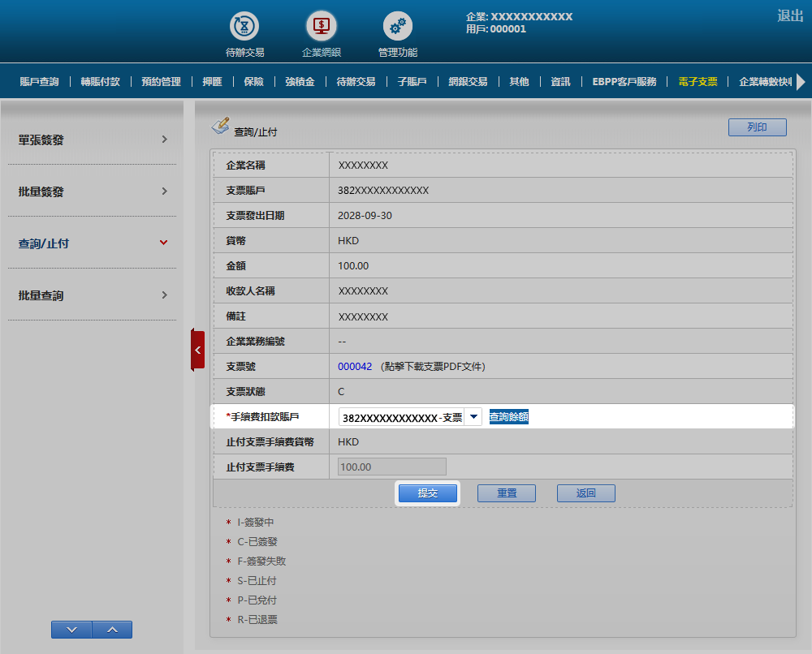
Task: Click the 查詢/止付 pencil page icon
Action: click(x=220, y=126)
